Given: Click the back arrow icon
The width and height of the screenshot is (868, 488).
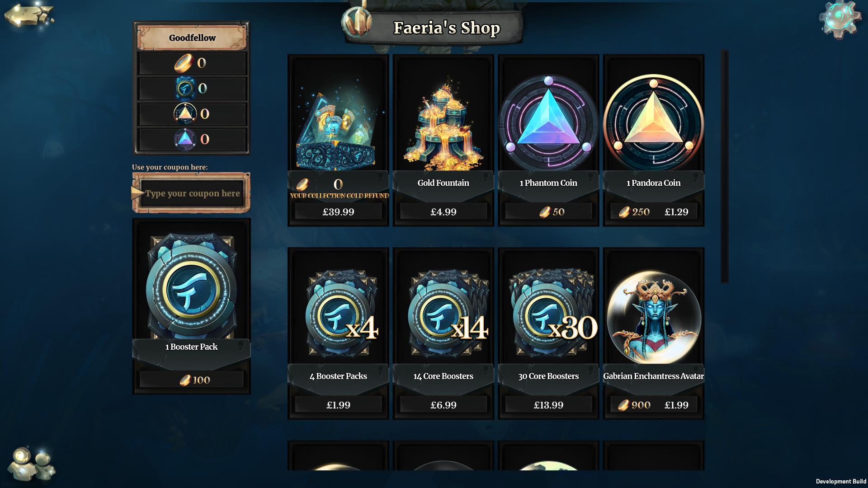Looking at the screenshot, I should coord(28,16).
